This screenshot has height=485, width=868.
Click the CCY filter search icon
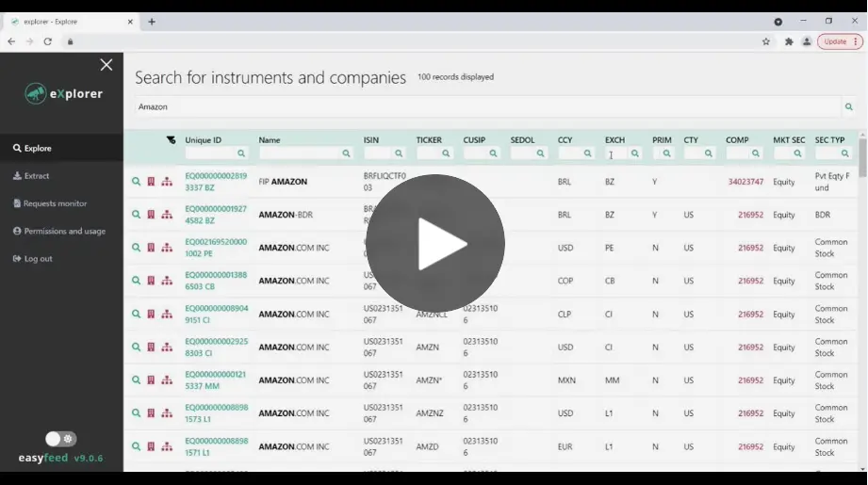click(x=587, y=154)
